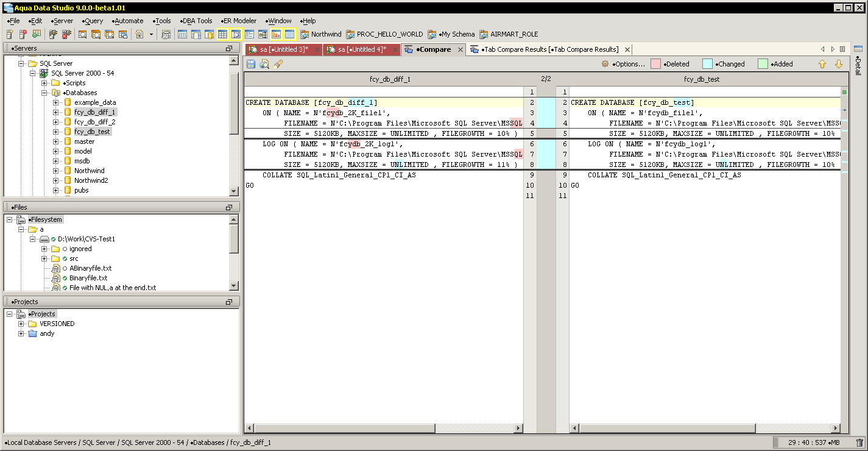Click the magnifier find icon in Compare toolbar
This screenshot has width=868, height=451.
tap(264, 64)
